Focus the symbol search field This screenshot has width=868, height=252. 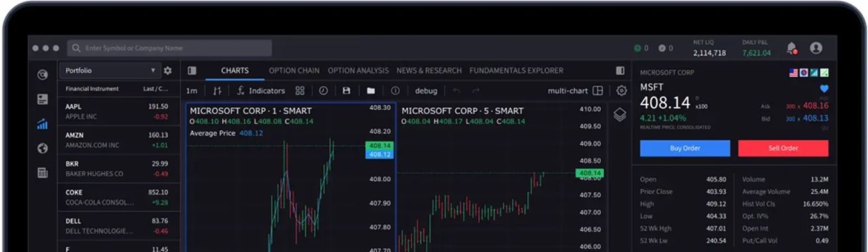(x=169, y=48)
